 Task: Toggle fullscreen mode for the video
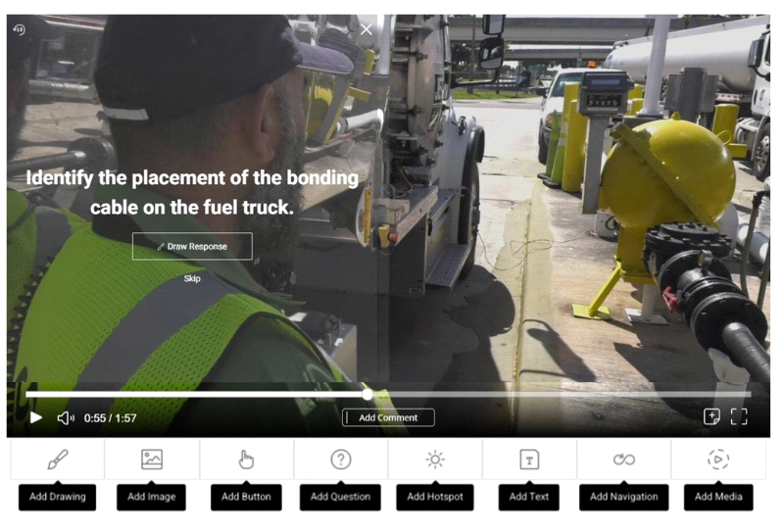coord(739,417)
